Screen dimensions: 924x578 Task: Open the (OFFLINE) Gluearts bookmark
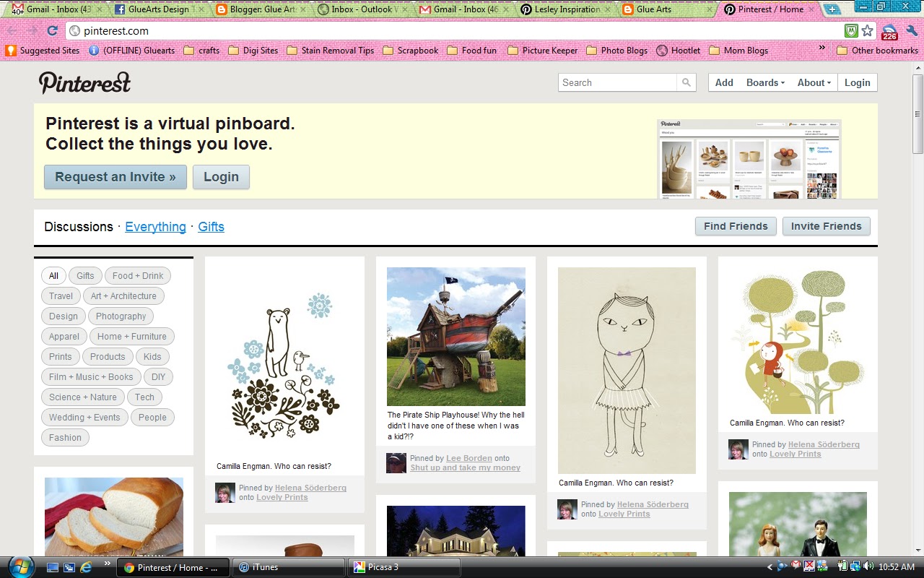click(x=131, y=51)
